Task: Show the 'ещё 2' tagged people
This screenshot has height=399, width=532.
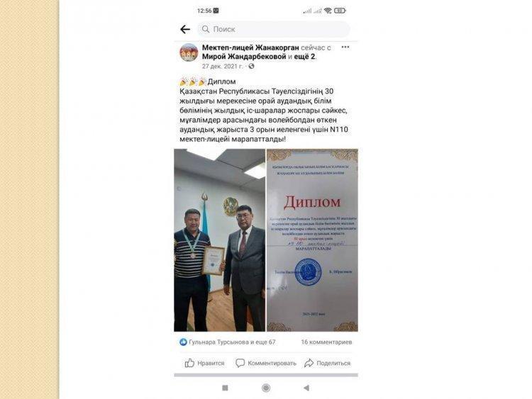Action: (x=304, y=57)
